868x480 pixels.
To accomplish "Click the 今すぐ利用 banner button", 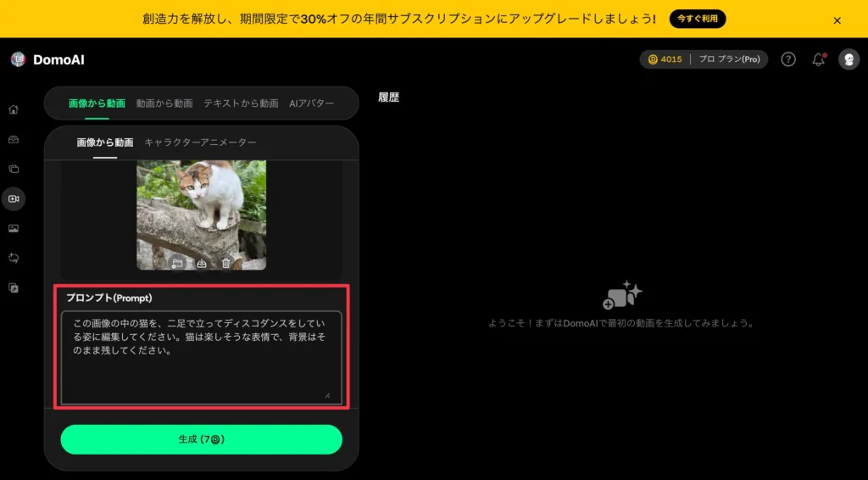I will pos(698,19).
